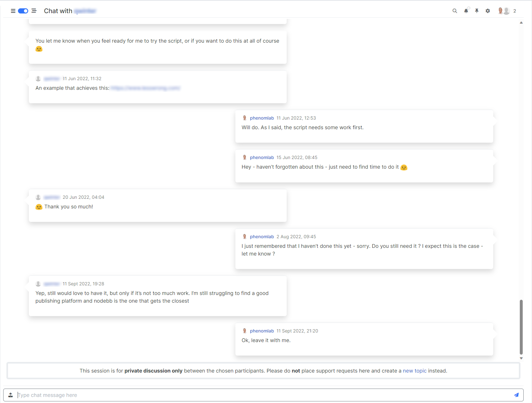Click the right-aligned lines icon beside toggle

point(34,11)
